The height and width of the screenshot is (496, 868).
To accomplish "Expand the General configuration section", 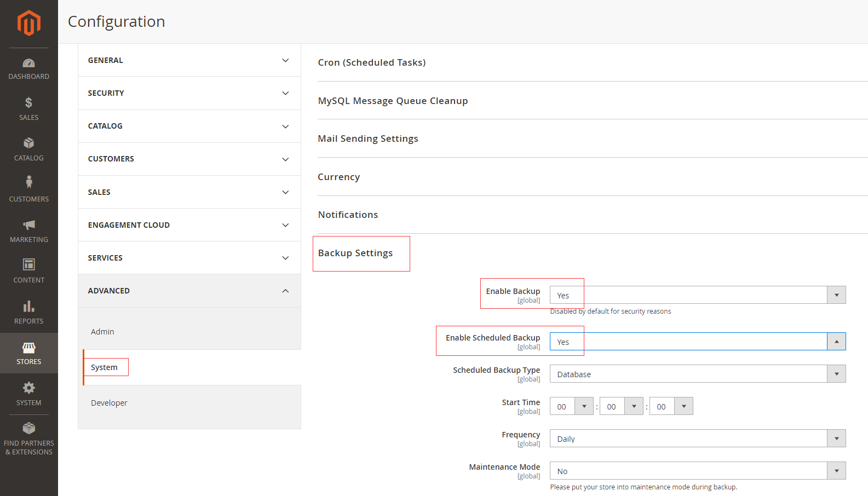I will (x=189, y=60).
